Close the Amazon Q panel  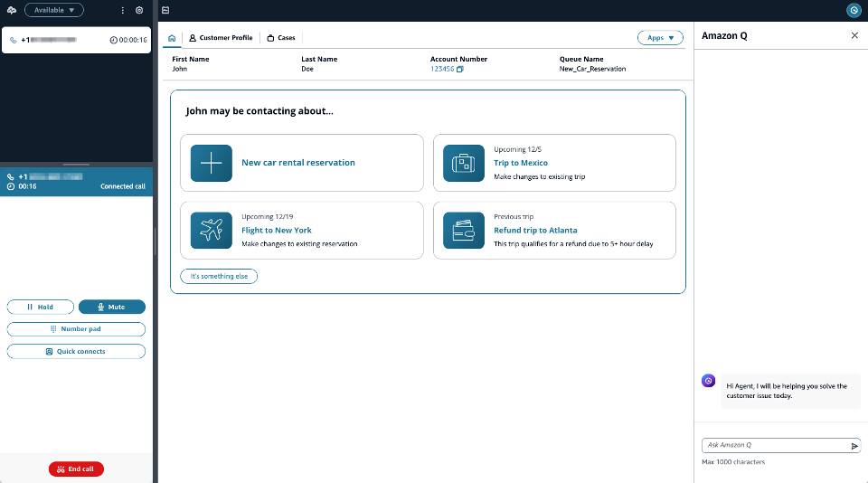854,35
